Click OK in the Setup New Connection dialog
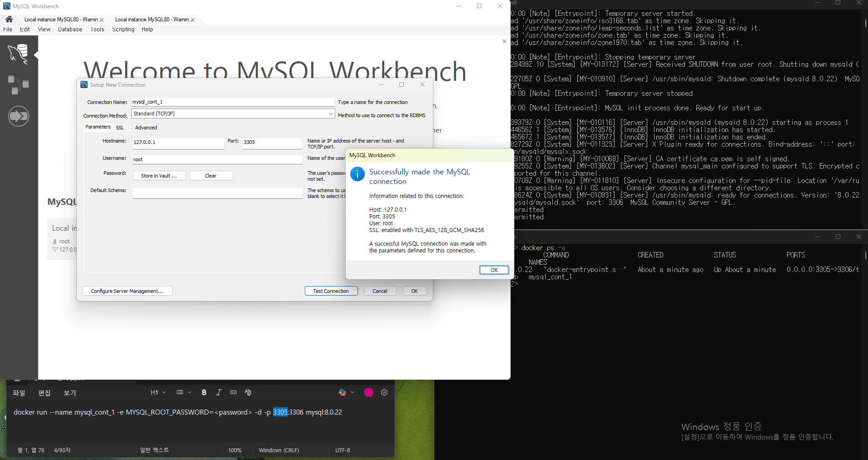 coord(415,291)
